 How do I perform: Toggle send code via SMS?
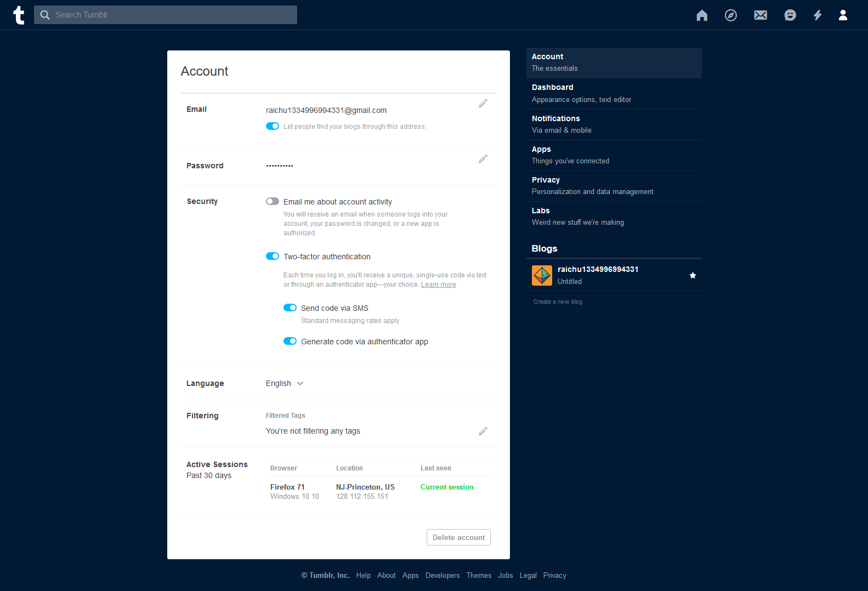click(x=290, y=308)
